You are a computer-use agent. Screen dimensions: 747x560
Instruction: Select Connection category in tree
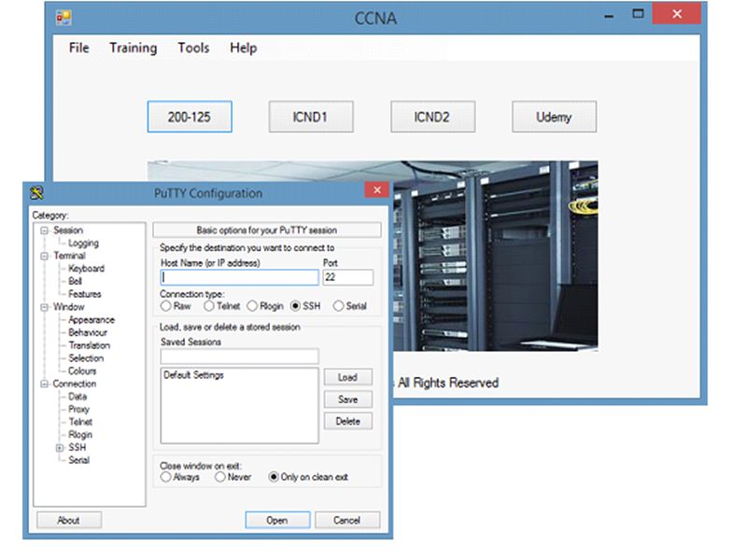[x=75, y=384]
